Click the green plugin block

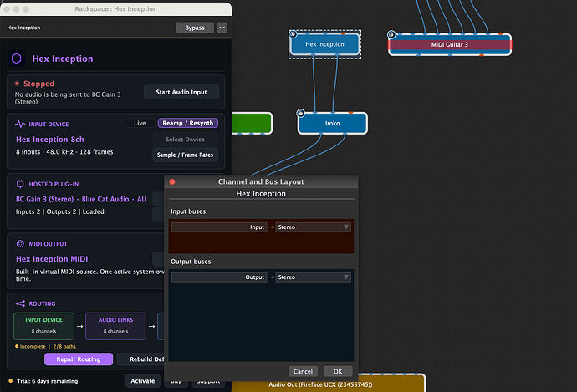click(x=252, y=123)
